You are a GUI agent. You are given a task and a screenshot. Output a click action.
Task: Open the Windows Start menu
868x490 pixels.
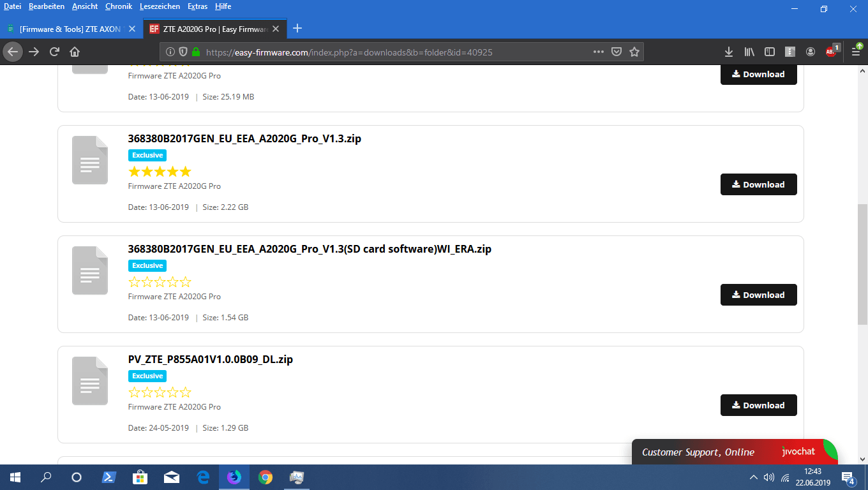(x=15, y=477)
